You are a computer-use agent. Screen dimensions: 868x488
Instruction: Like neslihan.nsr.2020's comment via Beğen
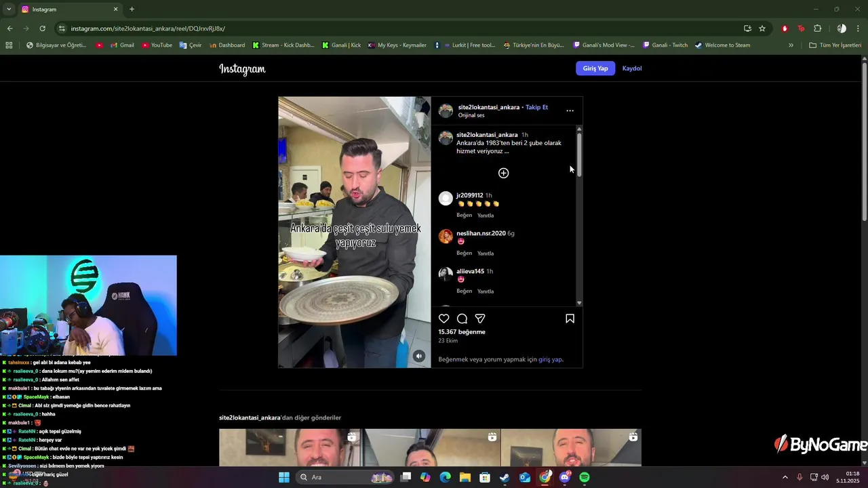[x=464, y=253]
